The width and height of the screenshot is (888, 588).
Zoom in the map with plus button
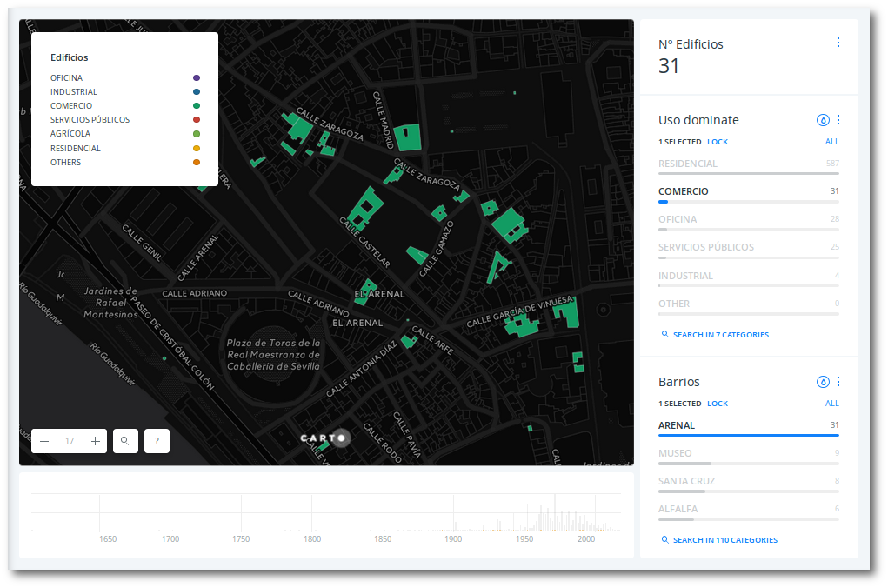[x=96, y=441]
